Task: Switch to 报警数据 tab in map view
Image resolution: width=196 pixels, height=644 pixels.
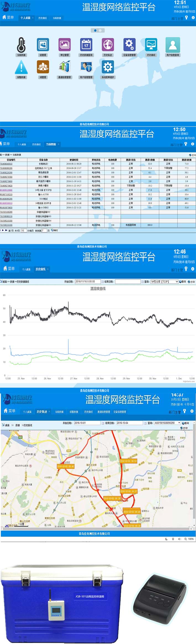Action: [74, 412]
